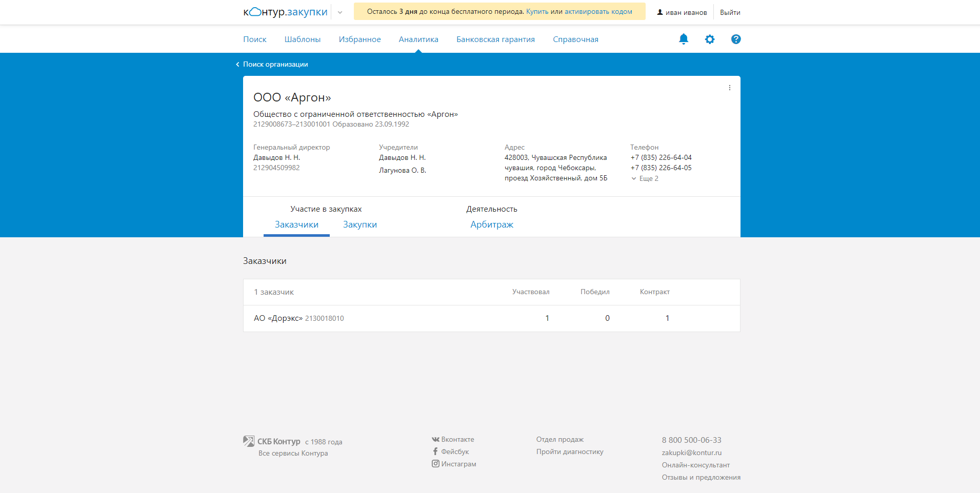Open the 'Пройти диагностику' footer link
This screenshot has height=493, width=980.
(x=570, y=451)
